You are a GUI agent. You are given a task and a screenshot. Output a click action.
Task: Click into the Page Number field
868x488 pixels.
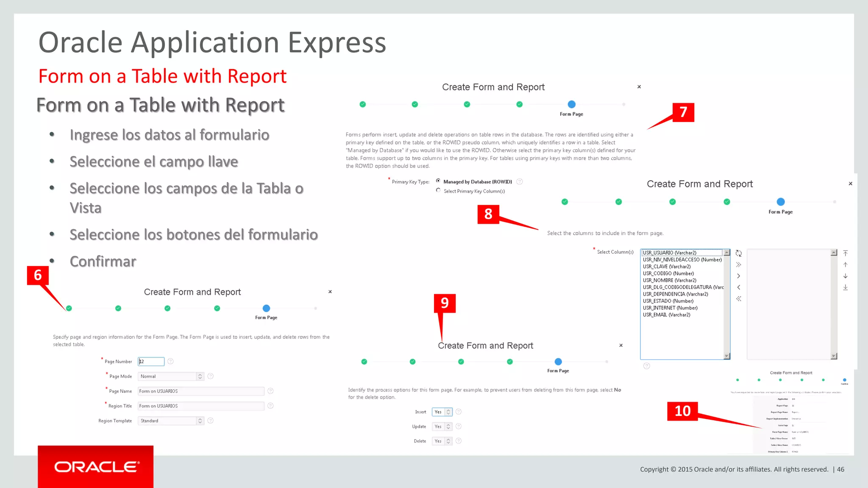click(x=151, y=361)
